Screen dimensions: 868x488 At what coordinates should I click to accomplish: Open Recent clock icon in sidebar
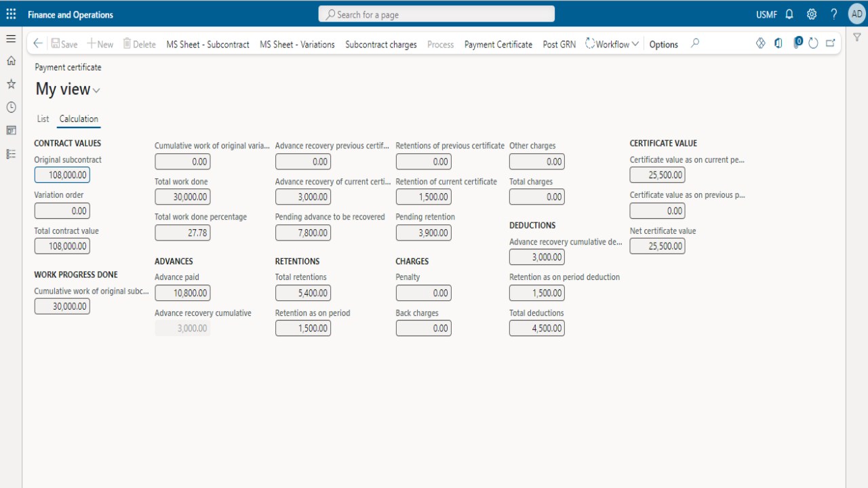click(11, 107)
